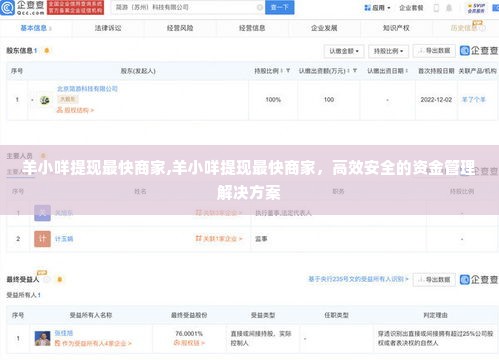The width and height of the screenshot is (499, 360).
Task: Click the beneficiary photo thumbnail
Action: coord(42,338)
